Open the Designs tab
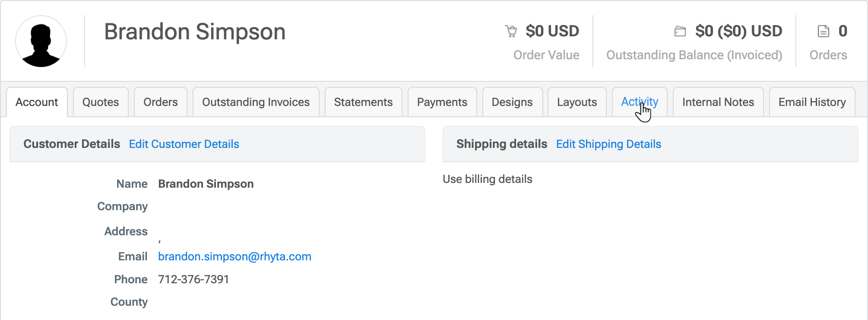Viewport: 868px width, 320px height. [x=512, y=102]
